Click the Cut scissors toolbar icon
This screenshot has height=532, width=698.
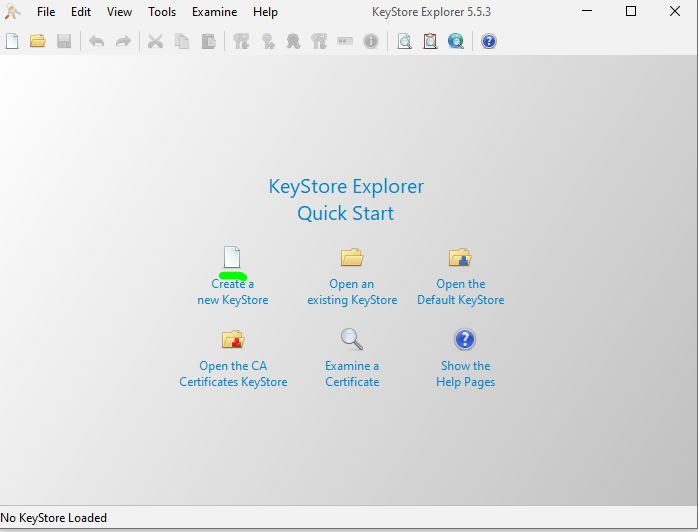[x=155, y=41]
